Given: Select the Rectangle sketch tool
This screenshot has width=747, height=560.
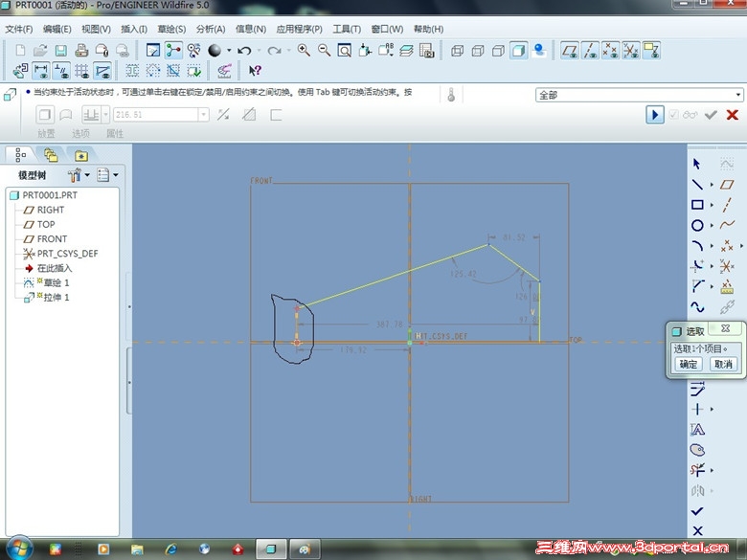Looking at the screenshot, I should [697, 205].
